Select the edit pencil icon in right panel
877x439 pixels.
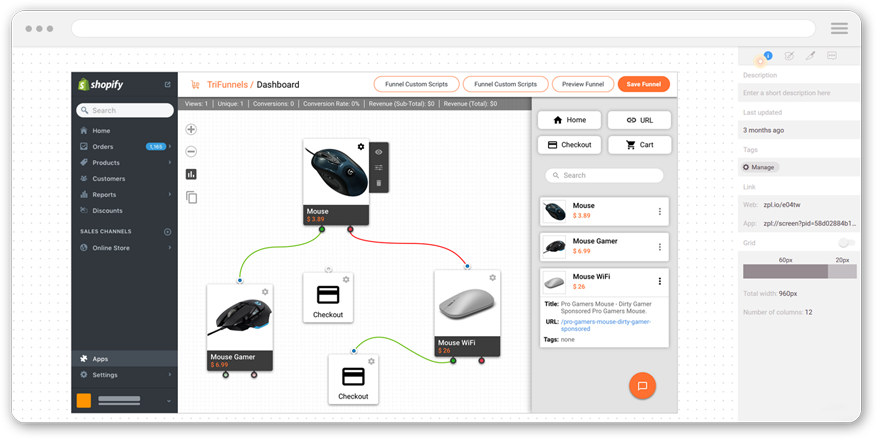789,55
